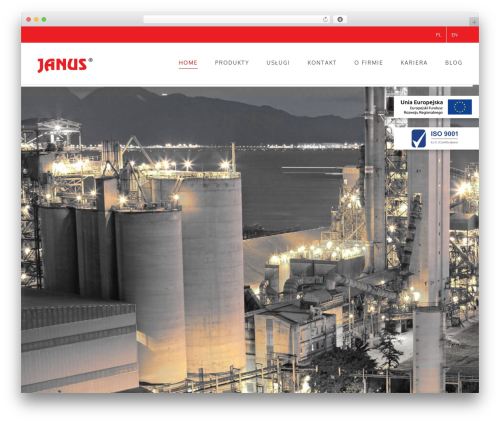Screen dimensions: 500x423
Task: Minimize the browser with yellow button
Action: pyautogui.click(x=36, y=19)
